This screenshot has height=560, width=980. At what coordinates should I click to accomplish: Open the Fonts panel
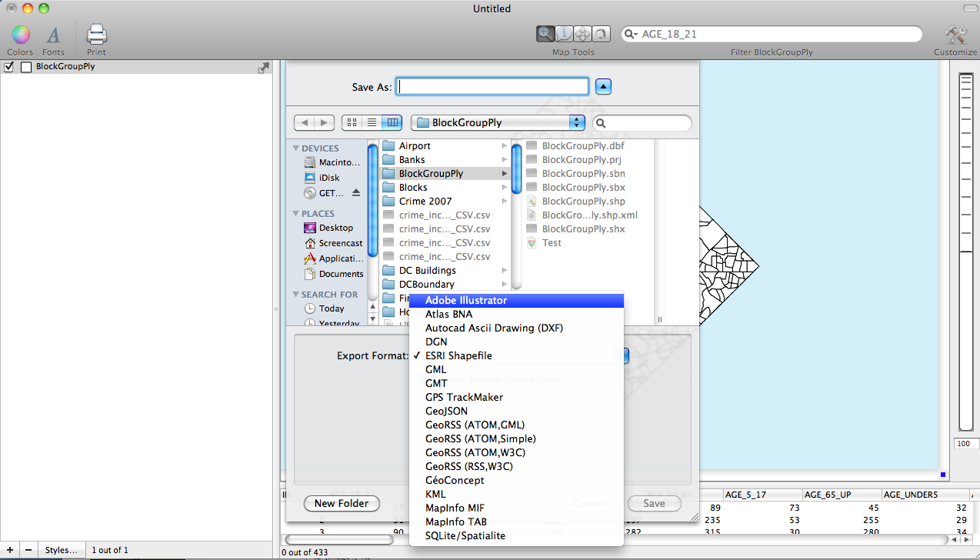(x=53, y=35)
